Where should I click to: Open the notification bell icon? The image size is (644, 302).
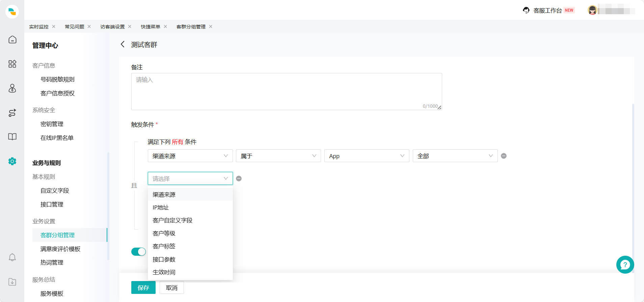(x=12, y=257)
